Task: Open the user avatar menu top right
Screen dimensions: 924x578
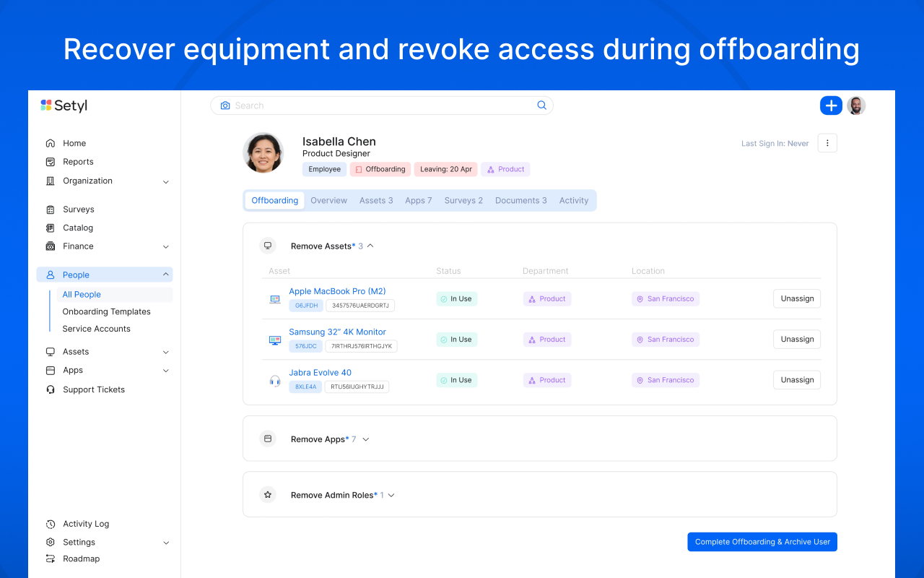Action: (x=856, y=105)
